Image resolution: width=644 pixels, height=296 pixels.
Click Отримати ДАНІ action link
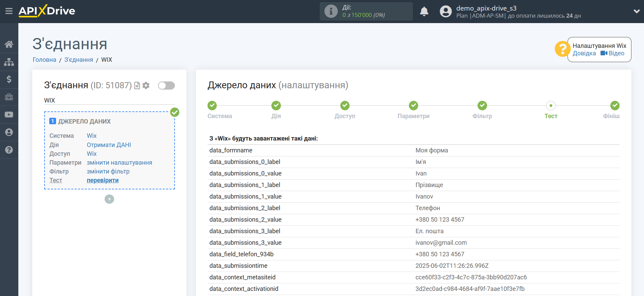(109, 145)
